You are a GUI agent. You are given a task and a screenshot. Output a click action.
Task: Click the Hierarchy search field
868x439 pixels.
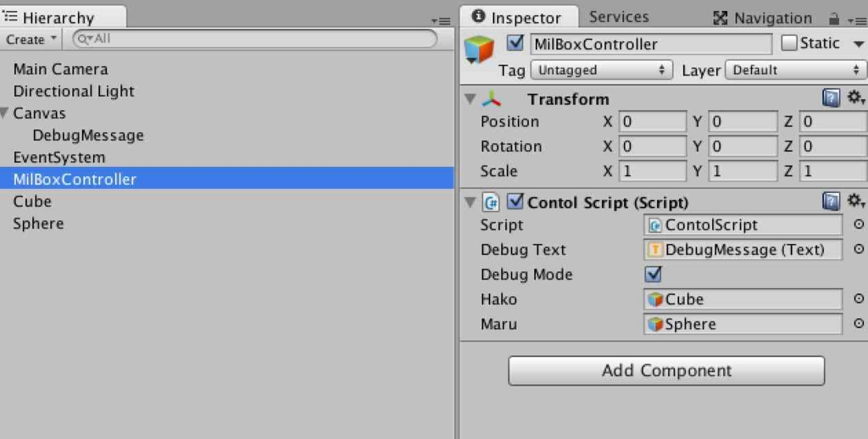tap(254, 39)
